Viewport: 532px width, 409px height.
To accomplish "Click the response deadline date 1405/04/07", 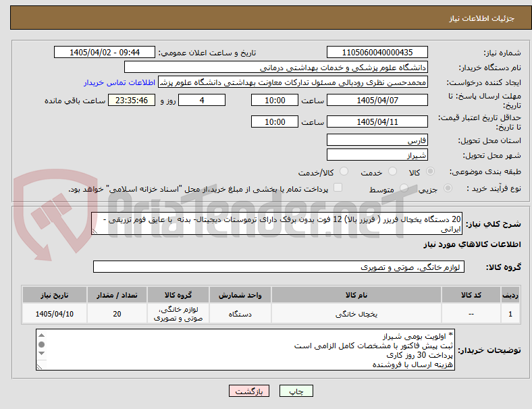I will point(377,100).
